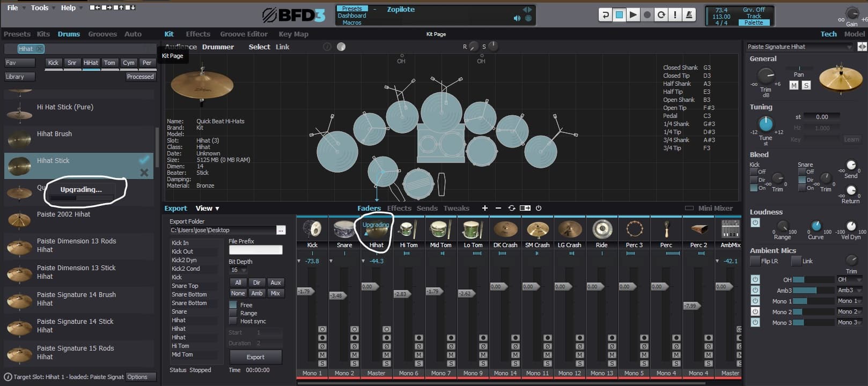Click the Options button

(x=141, y=377)
